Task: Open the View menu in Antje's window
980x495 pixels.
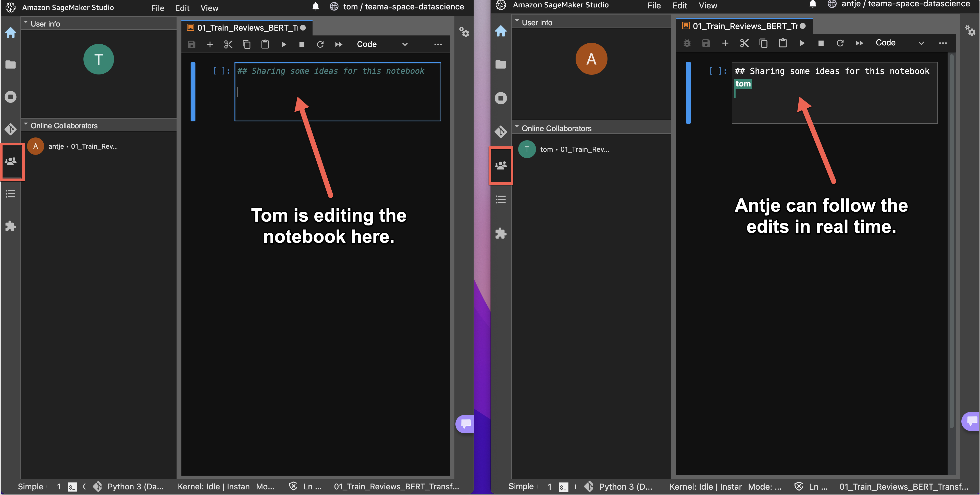Action: coord(708,6)
